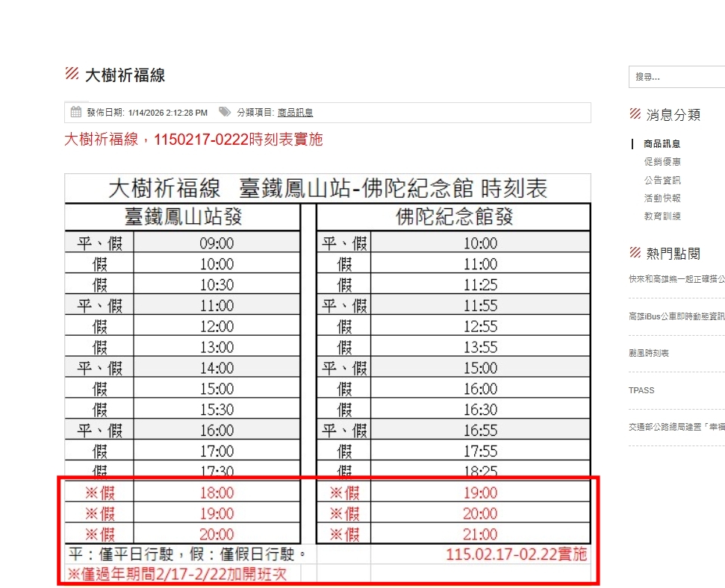Open the 颱風時刻表 popular link

(x=649, y=353)
